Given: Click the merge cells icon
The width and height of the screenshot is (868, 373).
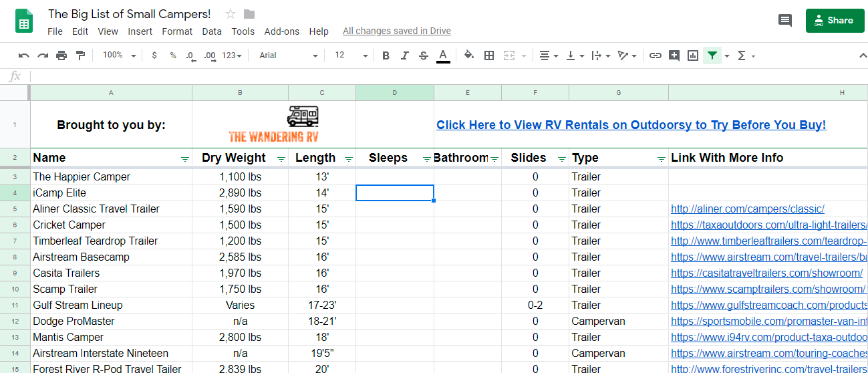Looking at the screenshot, I should pyautogui.click(x=509, y=55).
